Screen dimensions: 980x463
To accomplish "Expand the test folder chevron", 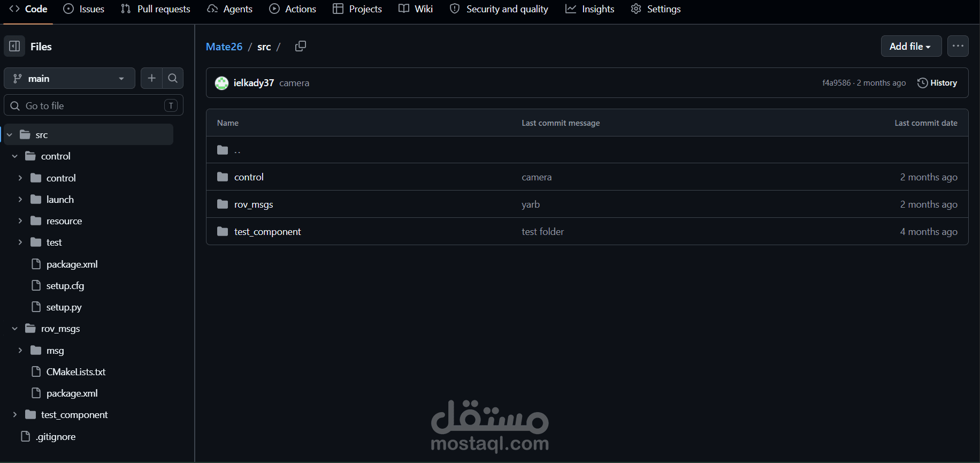I will (x=20, y=242).
